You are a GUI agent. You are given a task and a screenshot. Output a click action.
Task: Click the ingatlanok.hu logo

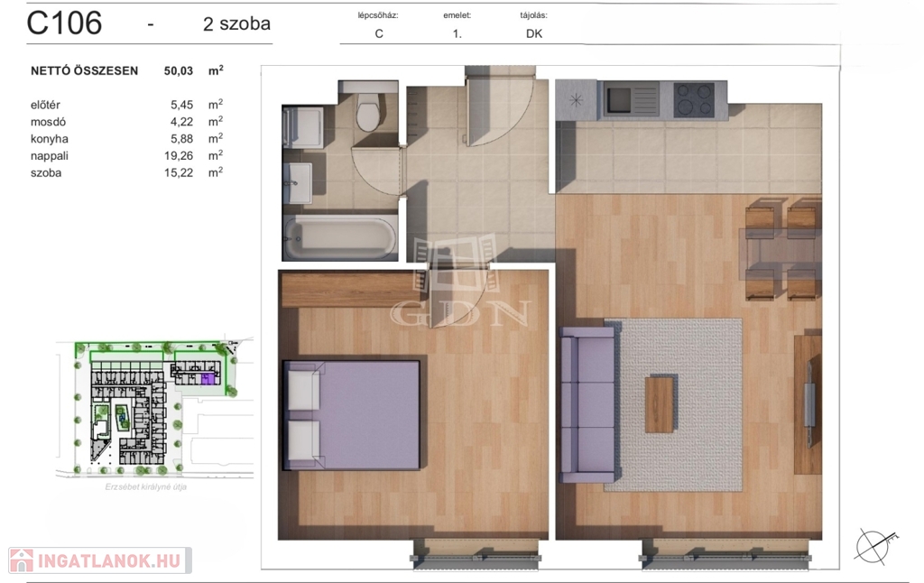tap(97, 560)
